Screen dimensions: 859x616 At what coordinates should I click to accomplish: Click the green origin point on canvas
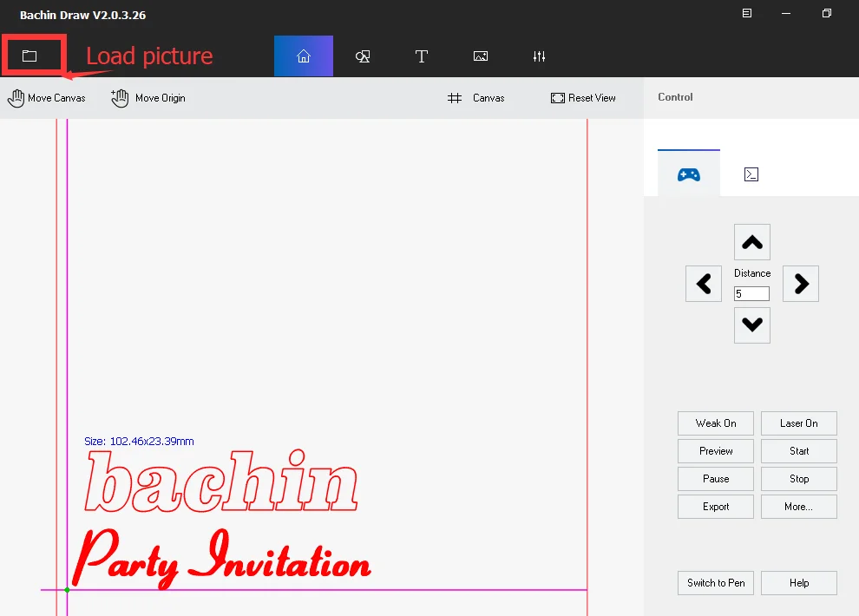pyautogui.click(x=67, y=590)
